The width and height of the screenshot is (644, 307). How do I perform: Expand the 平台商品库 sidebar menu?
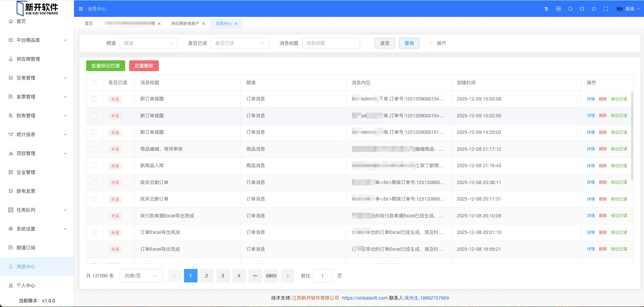pos(37,40)
